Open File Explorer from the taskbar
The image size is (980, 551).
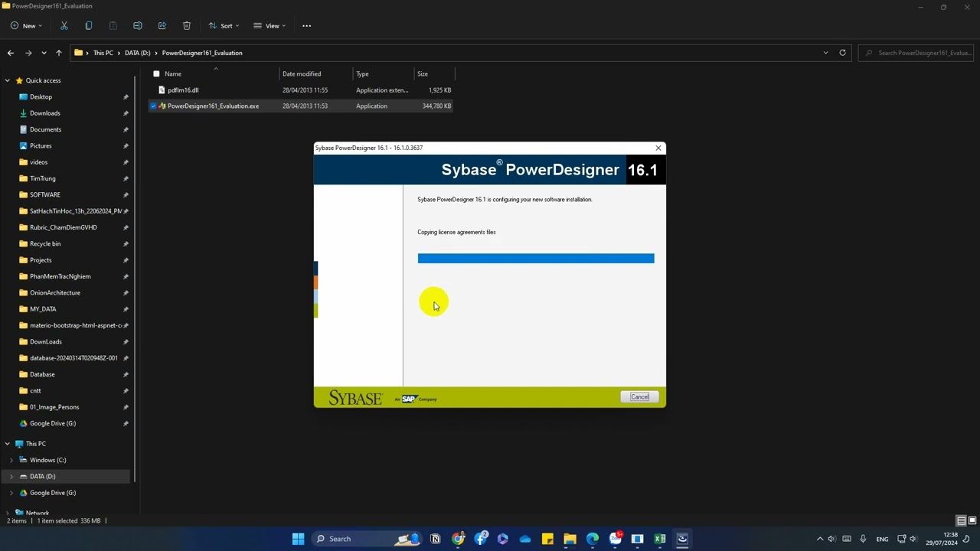tap(570, 539)
